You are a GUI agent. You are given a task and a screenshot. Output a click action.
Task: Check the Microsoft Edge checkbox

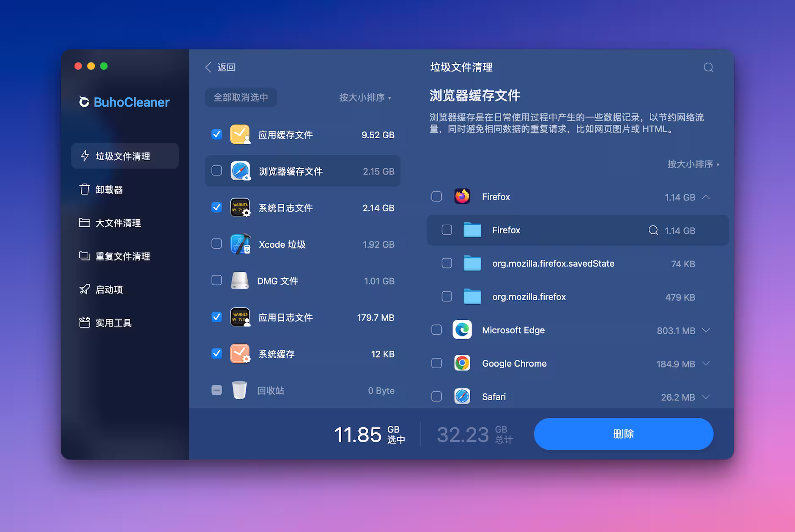point(436,330)
